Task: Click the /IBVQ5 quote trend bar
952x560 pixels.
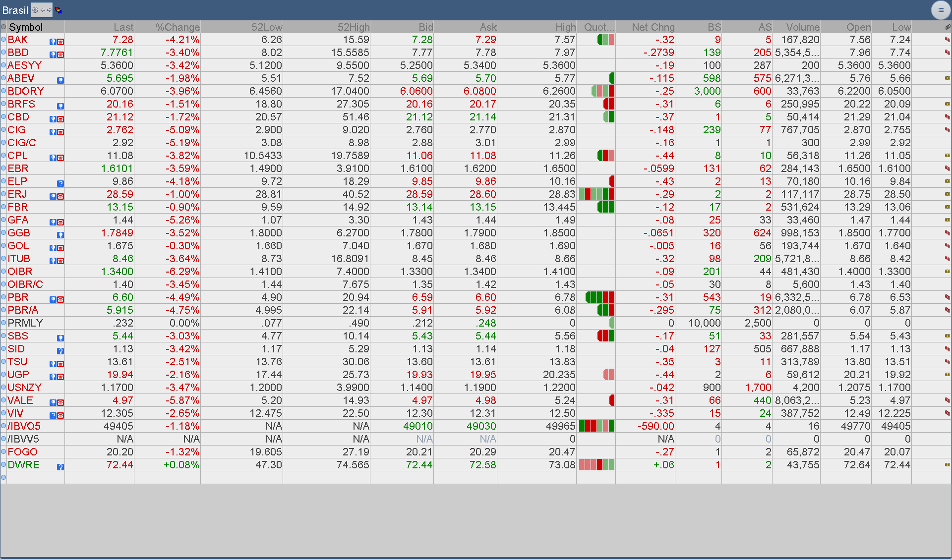Action: (x=596, y=426)
